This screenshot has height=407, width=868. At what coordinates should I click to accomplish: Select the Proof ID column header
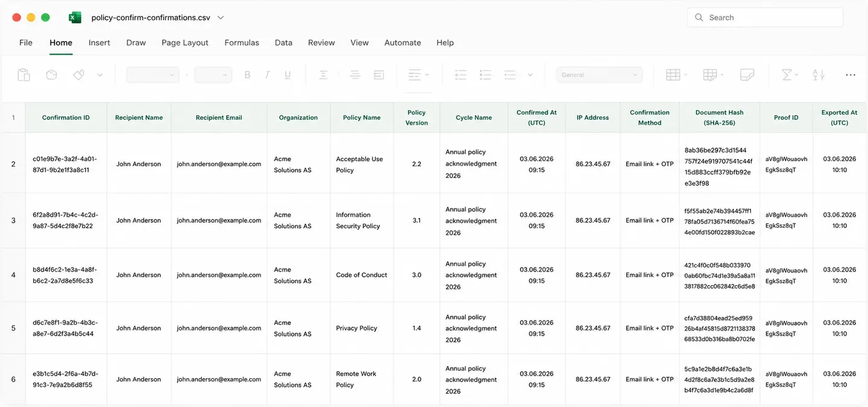[786, 117]
